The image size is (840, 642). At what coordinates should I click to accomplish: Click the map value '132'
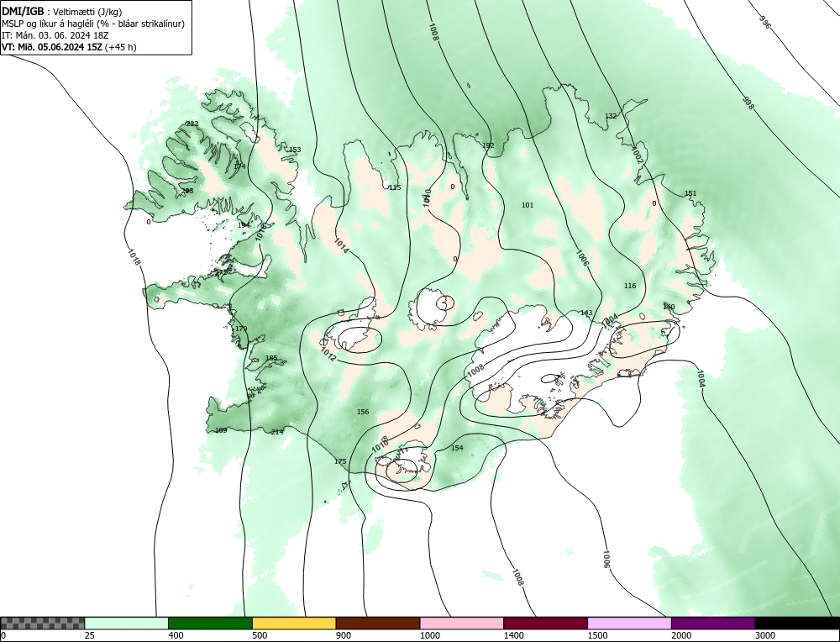coord(611,116)
